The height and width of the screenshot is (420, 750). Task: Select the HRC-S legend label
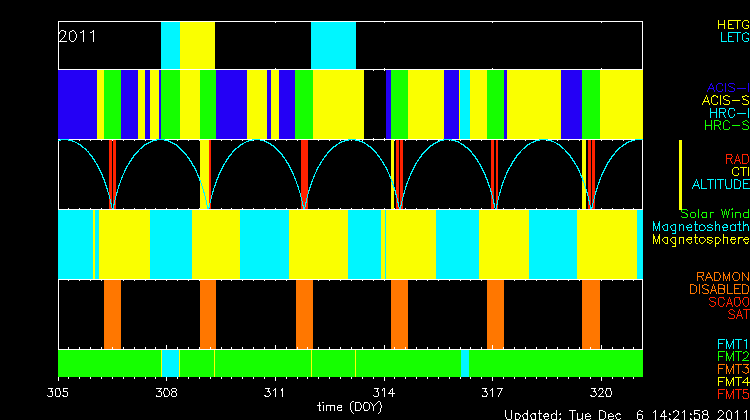(x=725, y=126)
